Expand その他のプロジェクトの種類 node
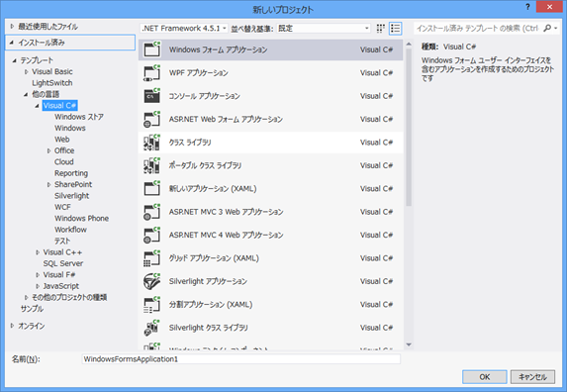The height and width of the screenshot is (392, 567). [26, 297]
